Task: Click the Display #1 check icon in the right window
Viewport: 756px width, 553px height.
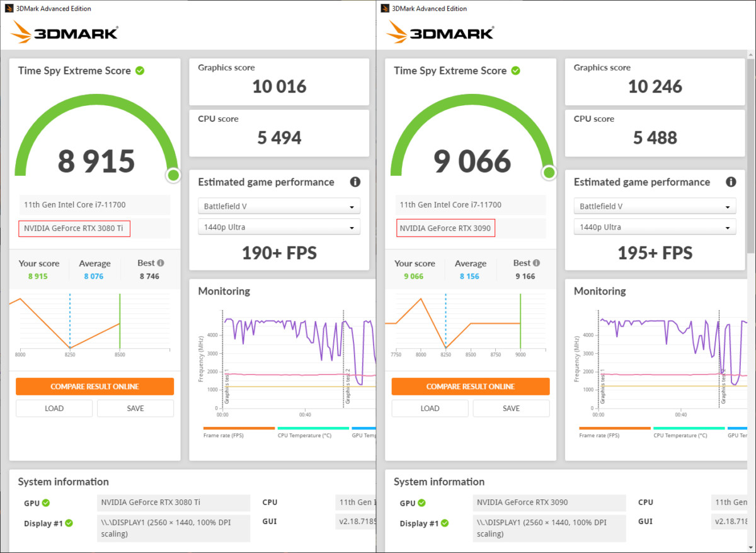Action: pyautogui.click(x=444, y=523)
